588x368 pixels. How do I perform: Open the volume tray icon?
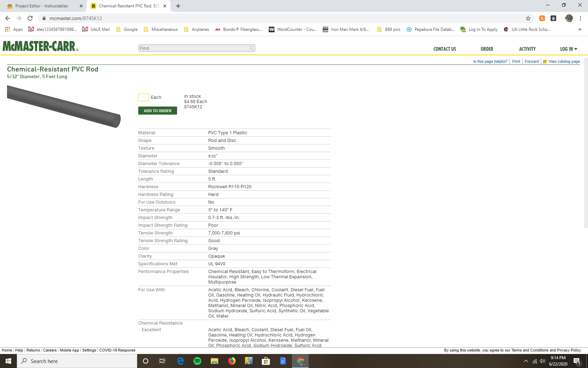pos(542,361)
